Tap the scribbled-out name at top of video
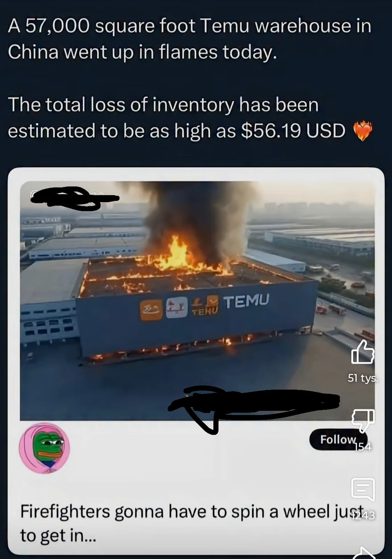The width and height of the screenshot is (392, 559). pyautogui.click(x=74, y=198)
